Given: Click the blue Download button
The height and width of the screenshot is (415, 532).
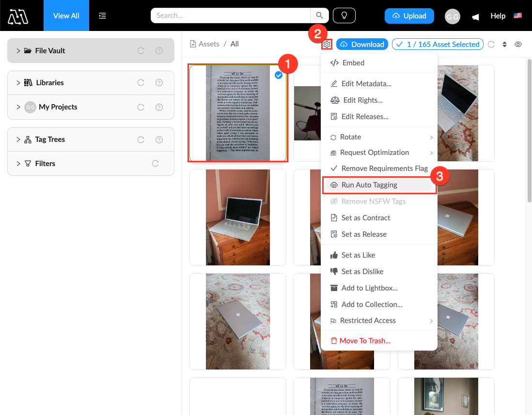Looking at the screenshot, I should coord(362,45).
